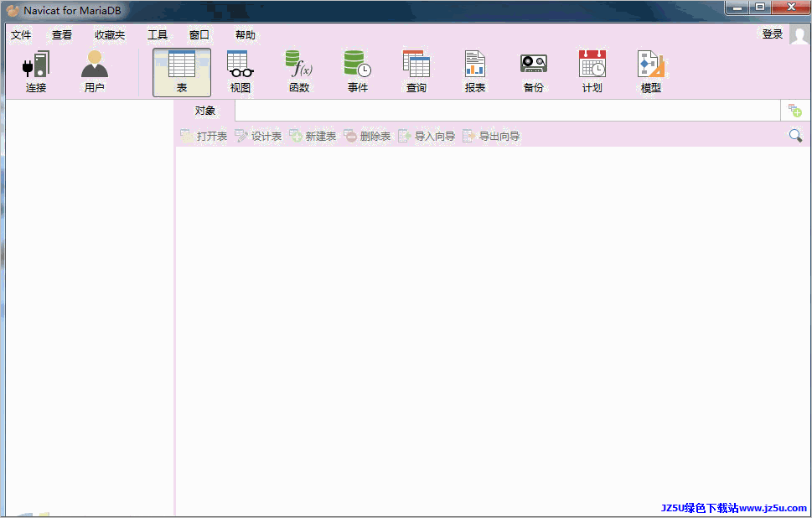
Task: Switch to the 对象 (Objects) tab
Action: pos(205,111)
